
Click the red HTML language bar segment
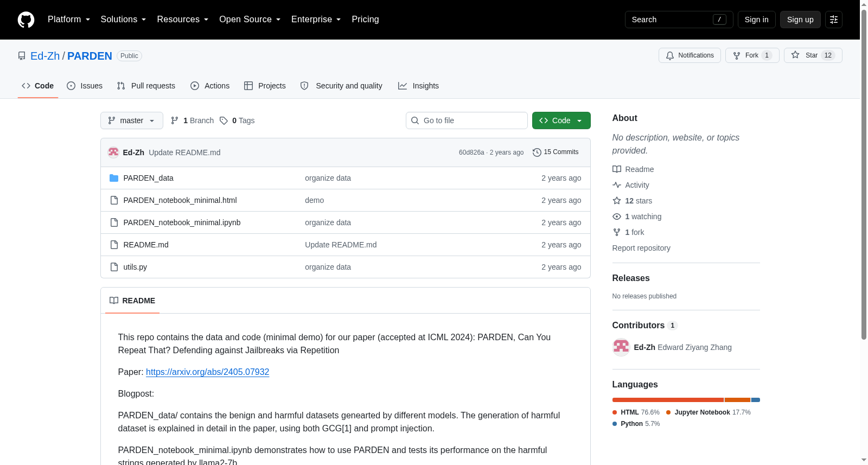click(668, 400)
